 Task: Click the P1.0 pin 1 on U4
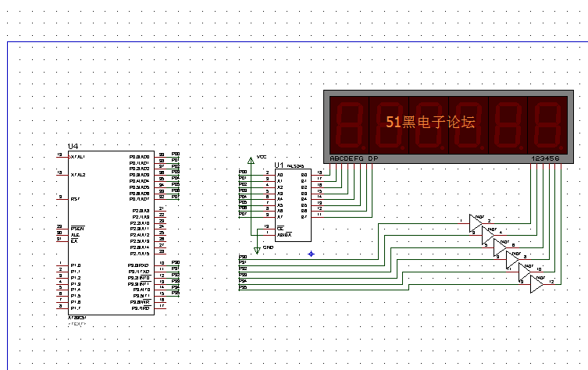(62, 265)
